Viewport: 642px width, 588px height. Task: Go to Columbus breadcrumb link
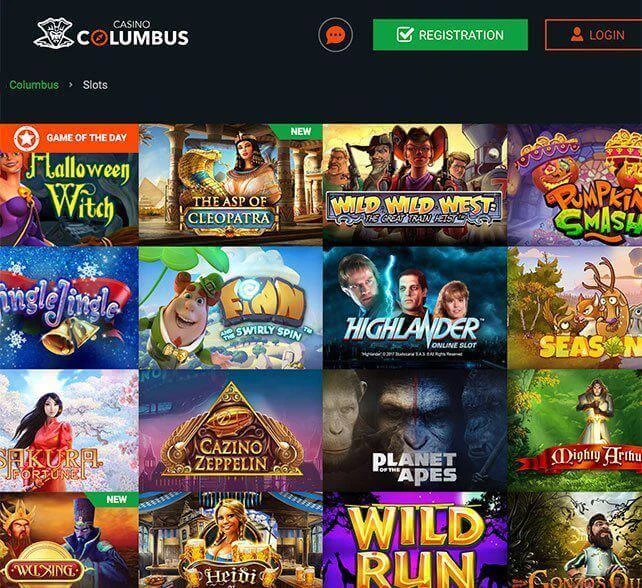pyautogui.click(x=34, y=85)
